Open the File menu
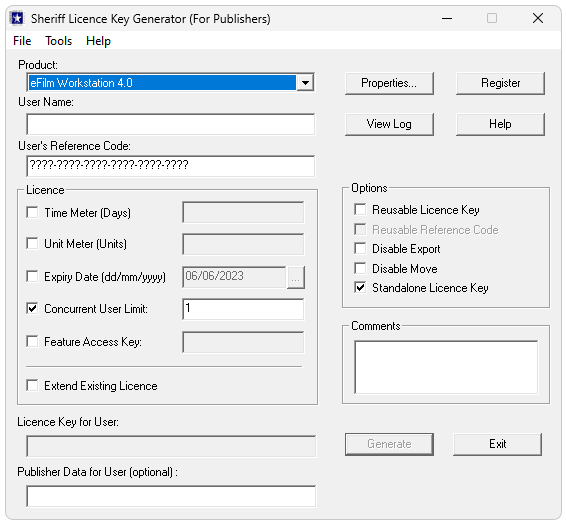The width and height of the screenshot is (566, 525). [22, 41]
